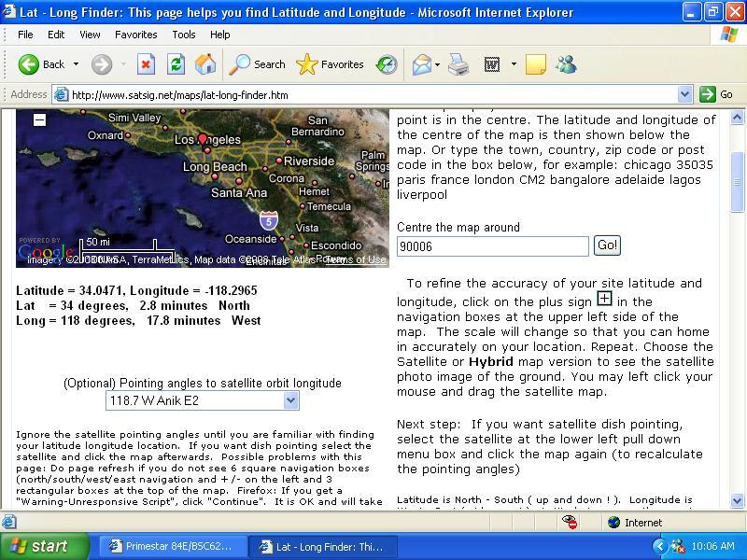The image size is (747, 560).
Task: Click the Temecula label on map
Action: [x=329, y=206]
